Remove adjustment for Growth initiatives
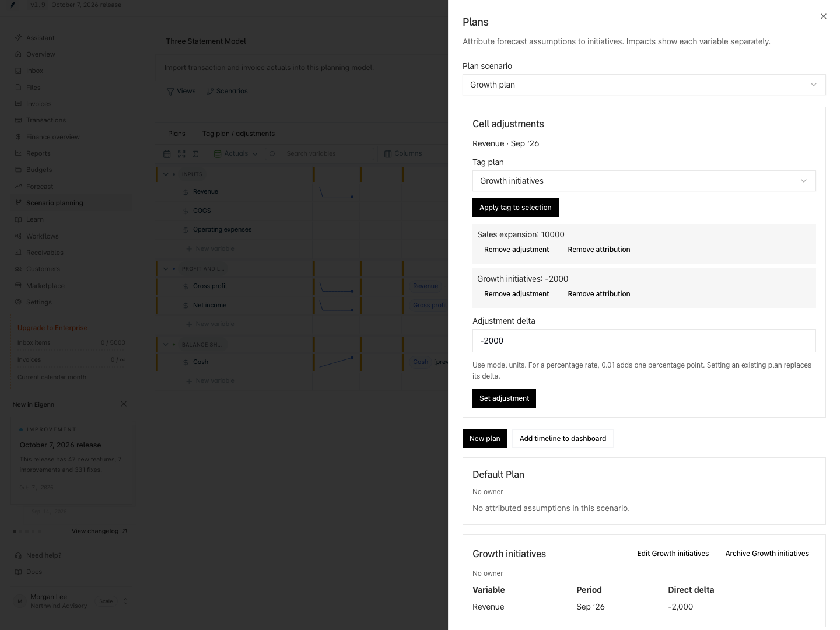Viewport: 840px width, 630px height. click(x=516, y=294)
